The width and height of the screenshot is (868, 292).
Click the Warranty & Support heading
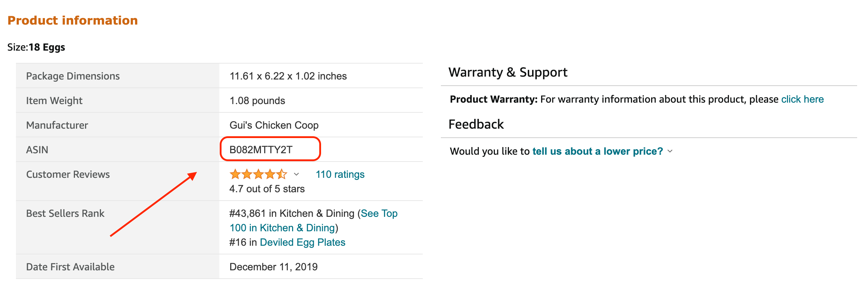click(x=508, y=72)
